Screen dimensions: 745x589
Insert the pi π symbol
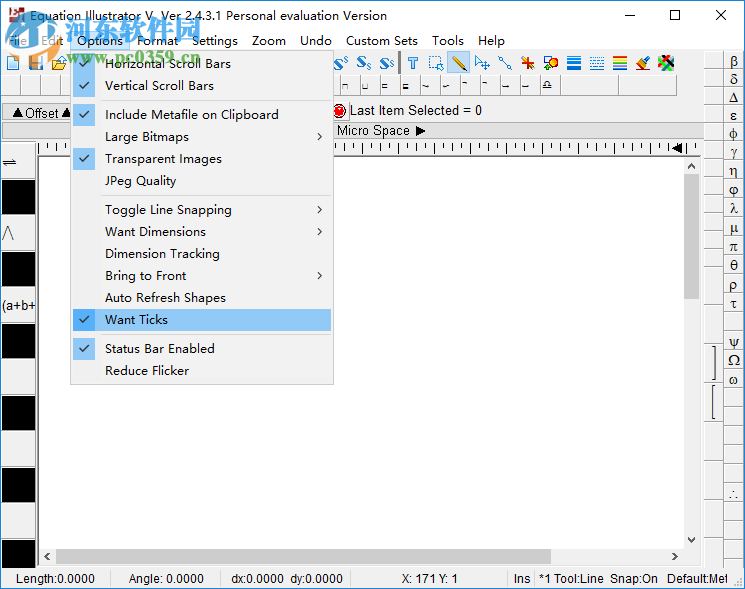[734, 247]
